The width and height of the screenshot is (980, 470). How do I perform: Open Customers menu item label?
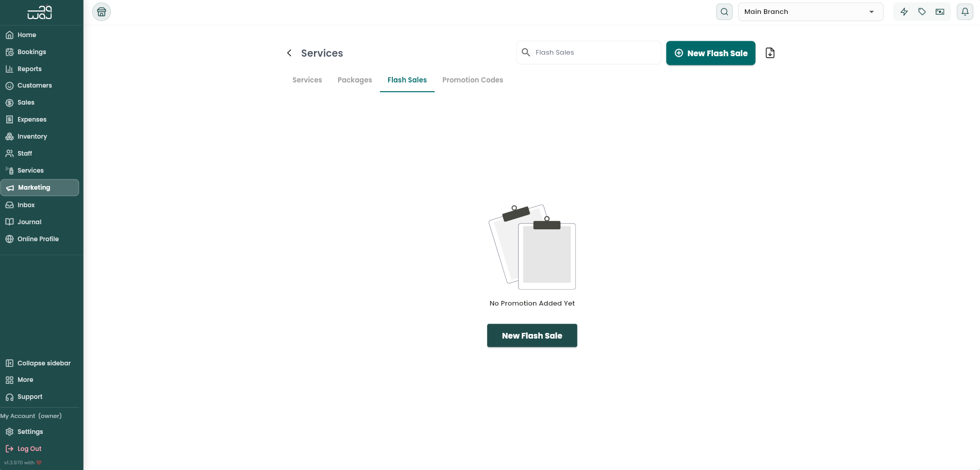click(35, 86)
